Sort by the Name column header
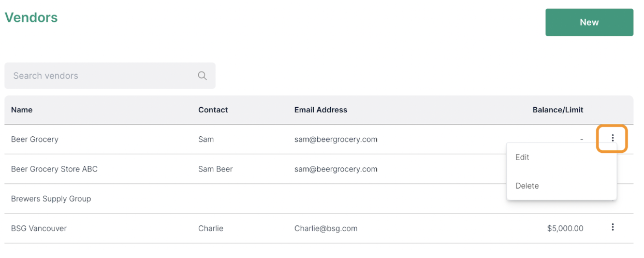The width and height of the screenshot is (644, 258). [22, 110]
